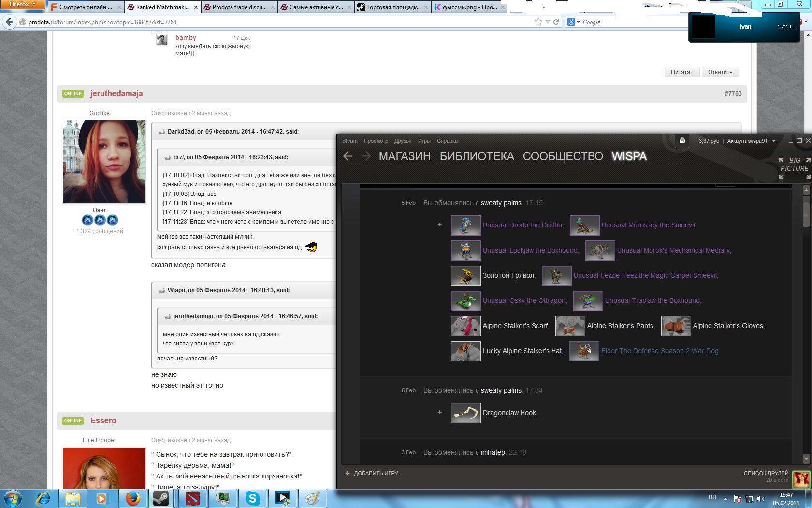
Task: Open the wispa91 account dropdown
Action: pyautogui.click(x=751, y=141)
